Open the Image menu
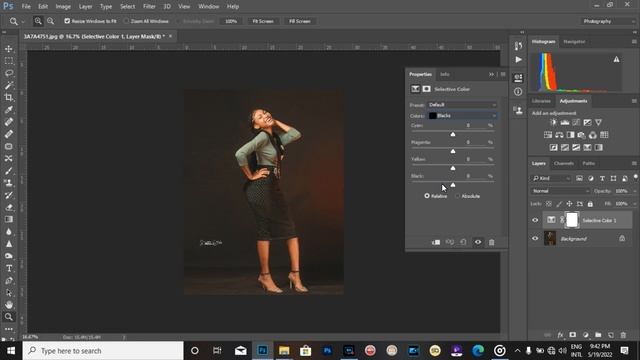 pyautogui.click(x=63, y=7)
